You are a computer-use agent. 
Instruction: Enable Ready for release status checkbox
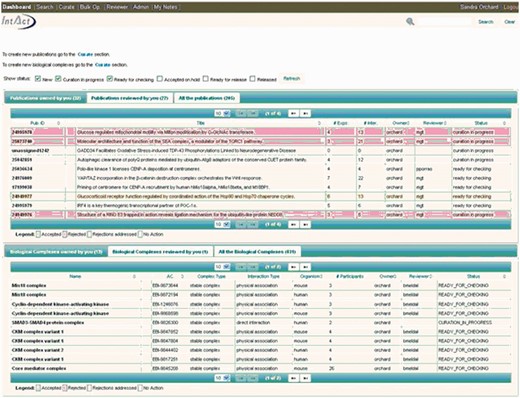click(206, 79)
